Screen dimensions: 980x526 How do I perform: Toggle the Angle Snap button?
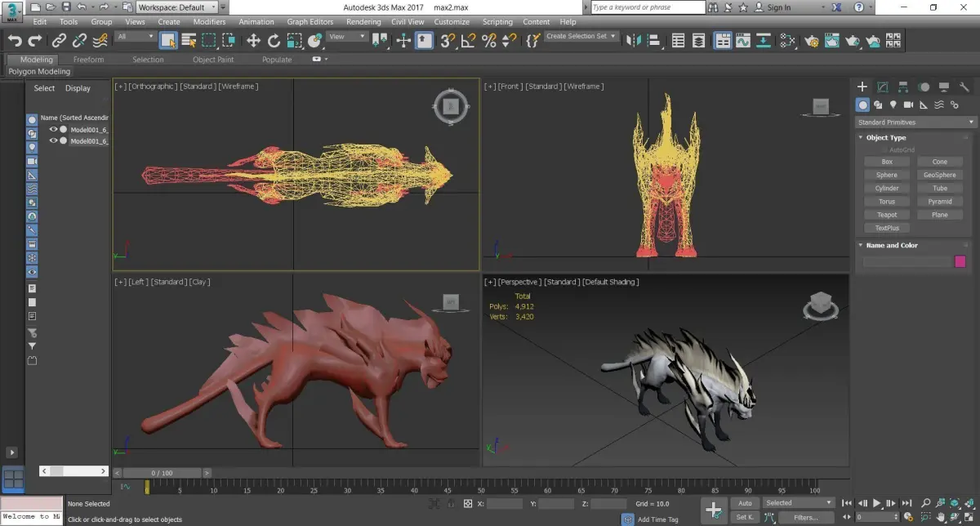tap(468, 40)
